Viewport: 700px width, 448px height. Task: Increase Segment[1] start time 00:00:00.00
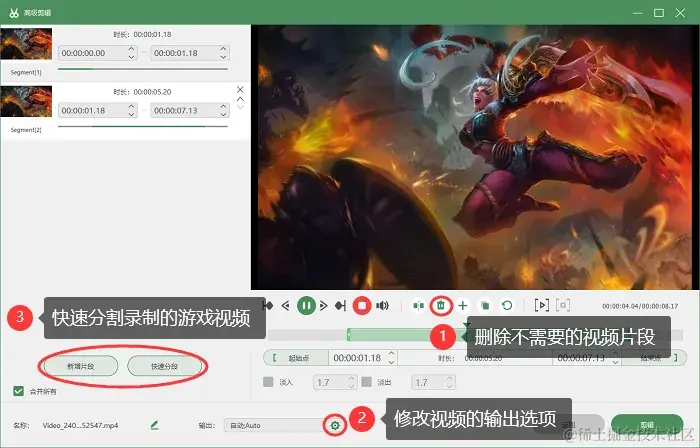[131, 49]
